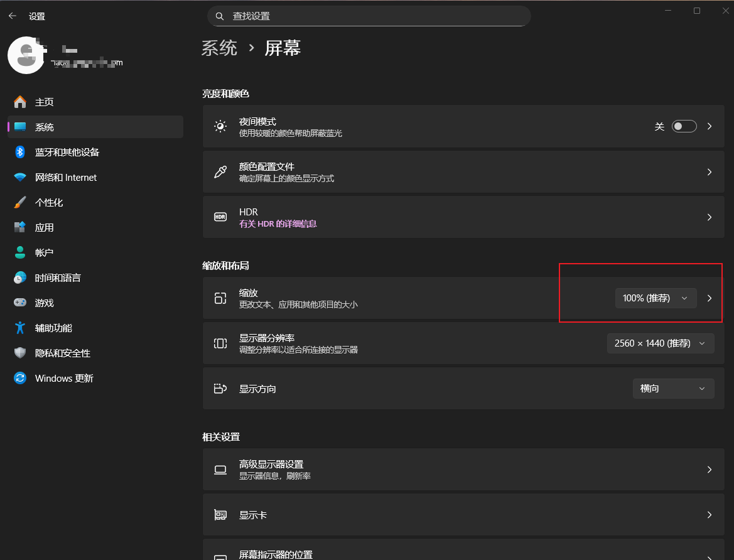Click the monitor icon beside 系统
734x560 pixels.
pyautogui.click(x=20, y=127)
